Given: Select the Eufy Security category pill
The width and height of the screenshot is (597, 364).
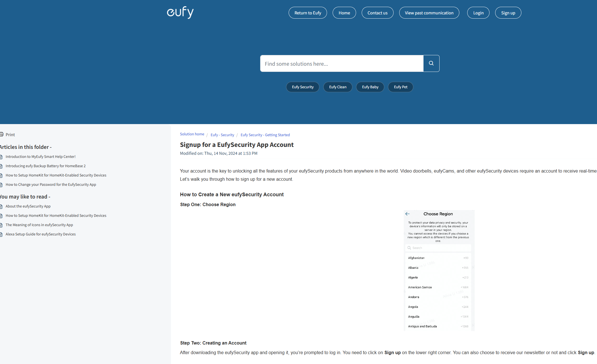Looking at the screenshot, I should click(302, 87).
